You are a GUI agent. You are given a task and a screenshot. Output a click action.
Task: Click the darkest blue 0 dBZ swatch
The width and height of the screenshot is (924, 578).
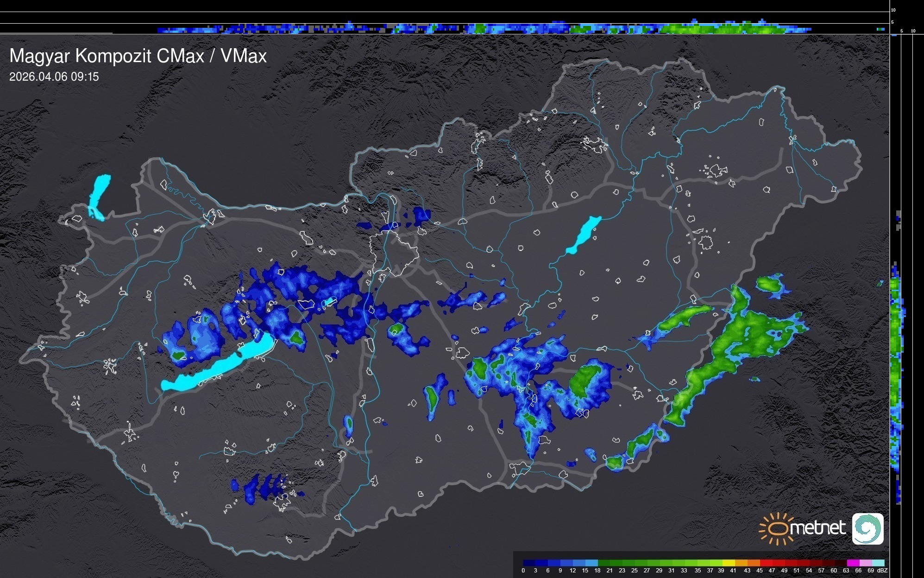pyautogui.click(x=529, y=563)
